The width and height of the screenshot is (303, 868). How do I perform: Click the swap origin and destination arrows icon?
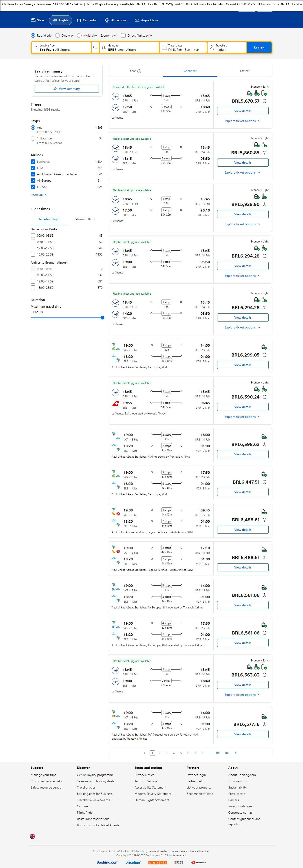95,48
